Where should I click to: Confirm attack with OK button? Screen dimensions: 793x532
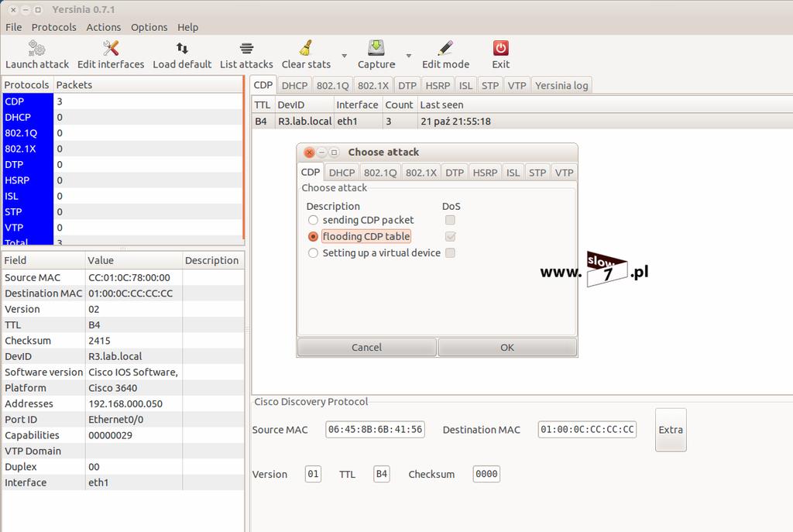point(507,348)
